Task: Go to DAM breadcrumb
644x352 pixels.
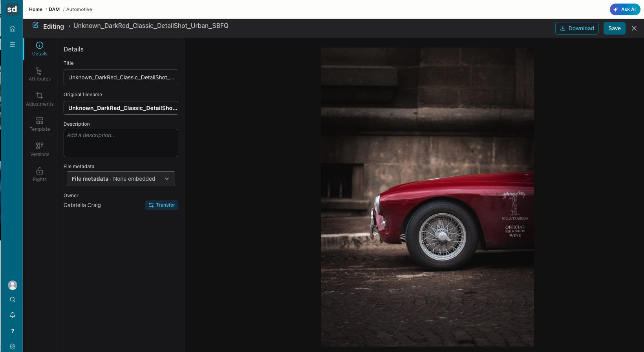Action: tap(54, 9)
